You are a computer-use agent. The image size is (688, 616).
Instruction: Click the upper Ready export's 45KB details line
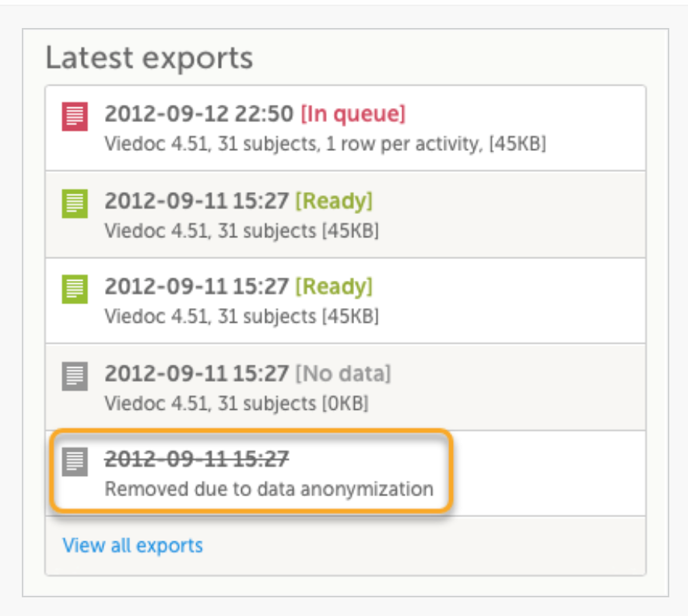point(241,231)
